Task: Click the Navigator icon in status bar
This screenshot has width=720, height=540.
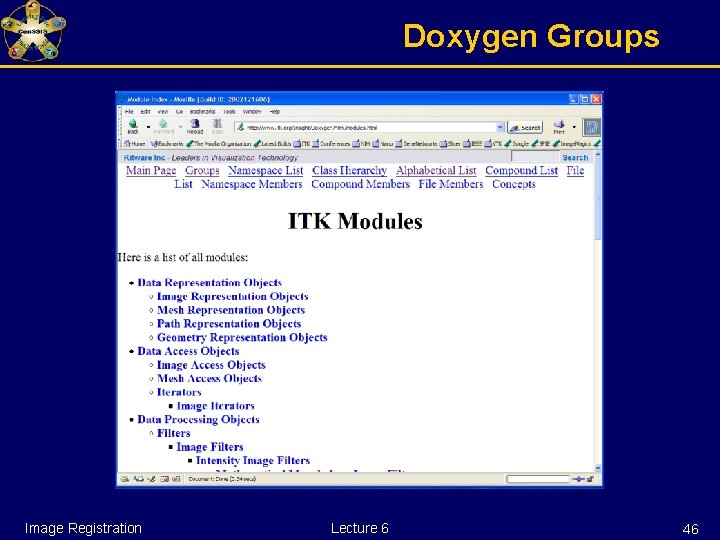Action: (x=124, y=479)
